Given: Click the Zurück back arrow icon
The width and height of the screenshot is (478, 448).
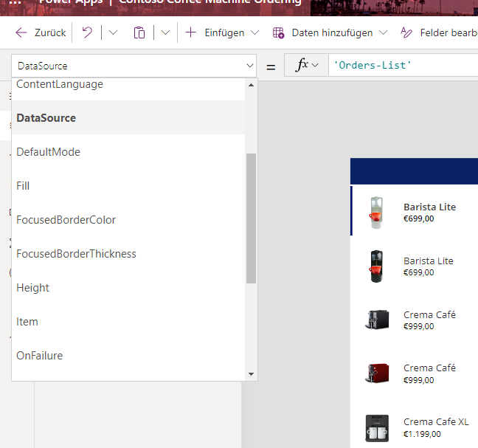Looking at the screenshot, I should coord(21,32).
